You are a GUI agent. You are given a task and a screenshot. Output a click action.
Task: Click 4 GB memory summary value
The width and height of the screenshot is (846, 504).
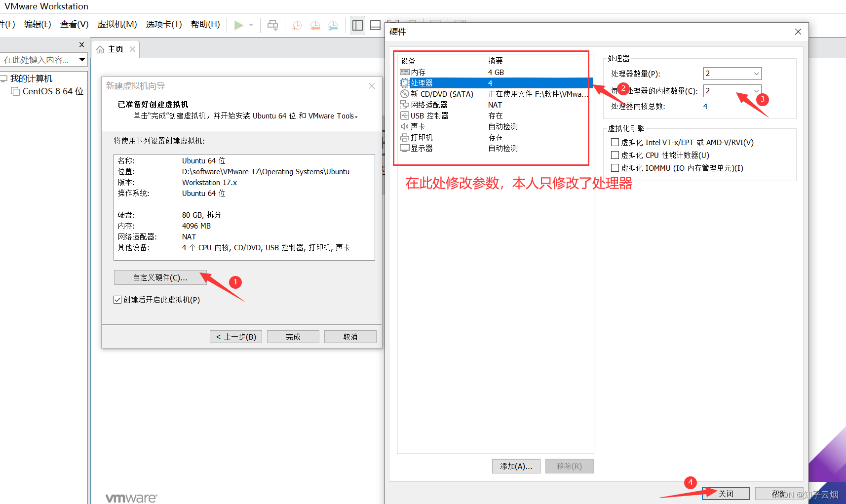[496, 72]
